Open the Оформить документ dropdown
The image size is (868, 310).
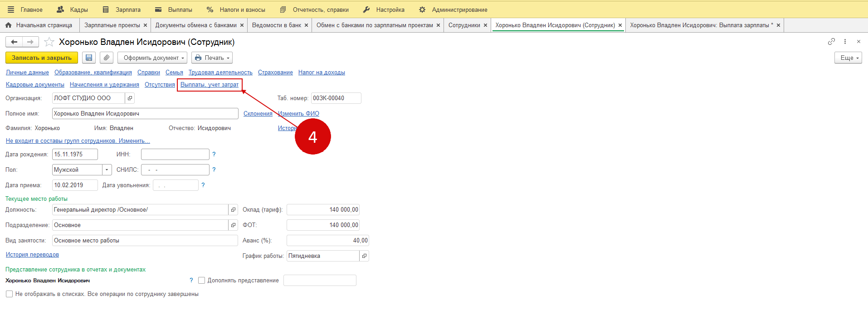(155, 58)
